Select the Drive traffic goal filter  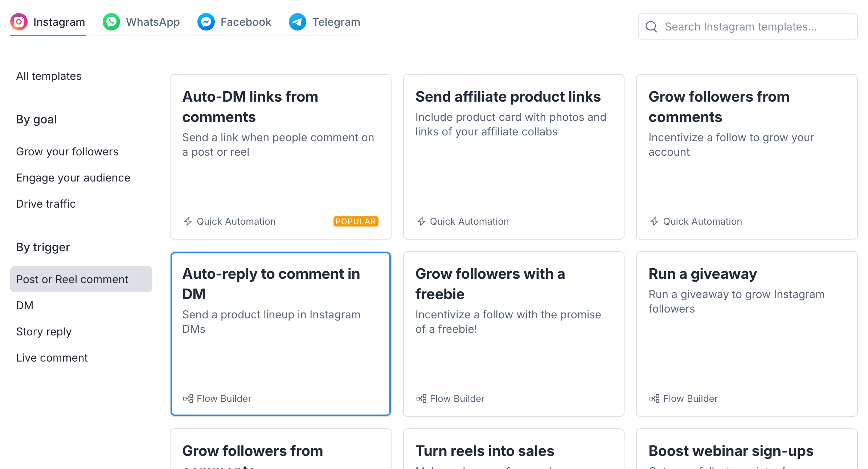coord(46,204)
